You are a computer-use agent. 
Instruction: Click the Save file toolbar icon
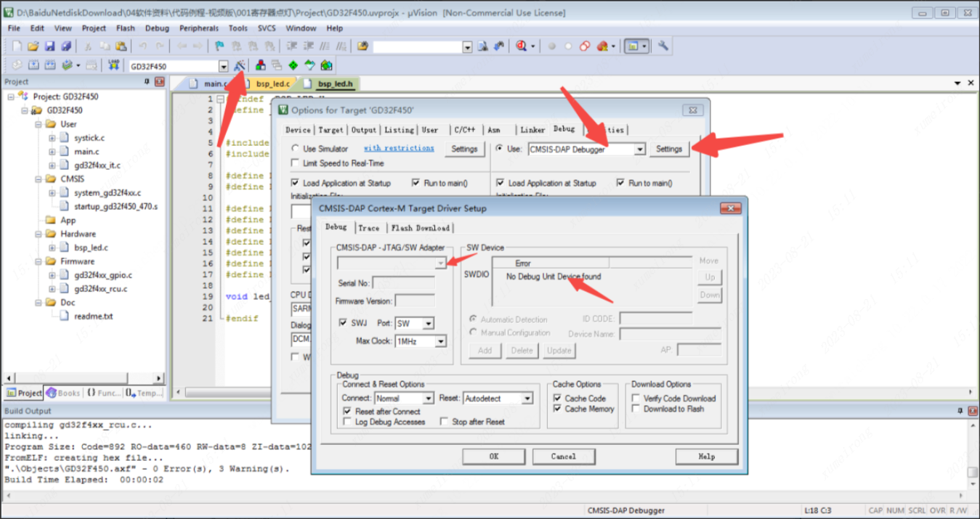coord(49,46)
